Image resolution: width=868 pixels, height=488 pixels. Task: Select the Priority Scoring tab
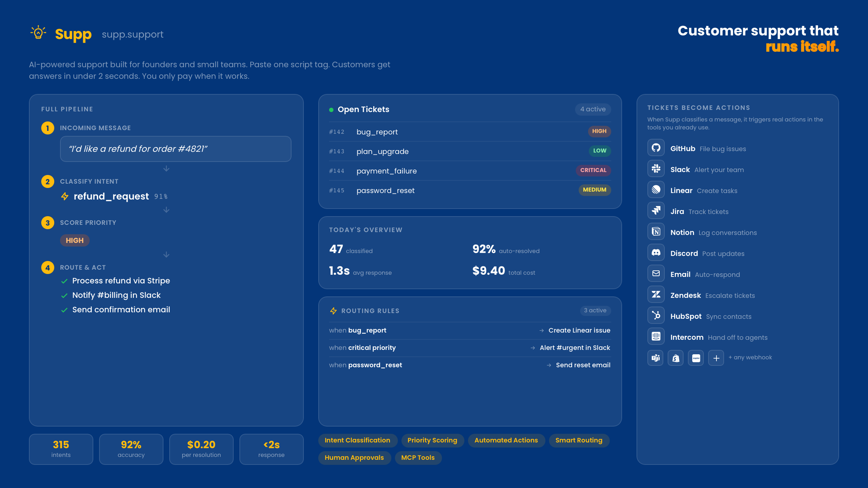click(433, 440)
